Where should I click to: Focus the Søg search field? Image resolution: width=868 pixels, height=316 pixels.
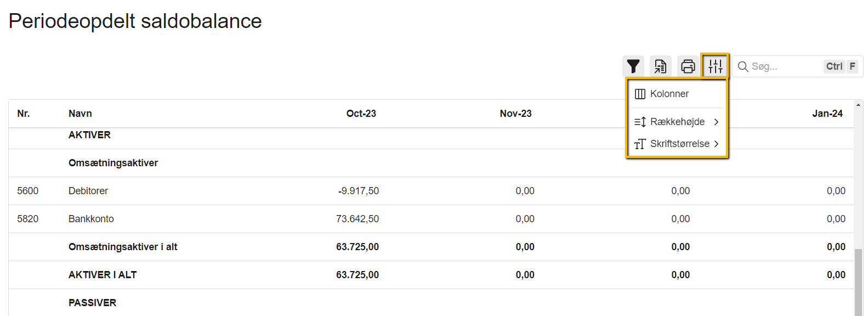[785, 66]
